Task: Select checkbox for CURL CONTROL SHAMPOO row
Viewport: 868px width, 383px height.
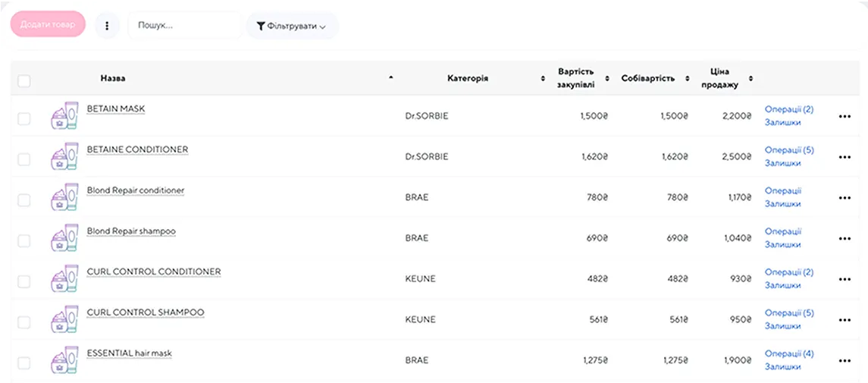Action: click(x=24, y=322)
